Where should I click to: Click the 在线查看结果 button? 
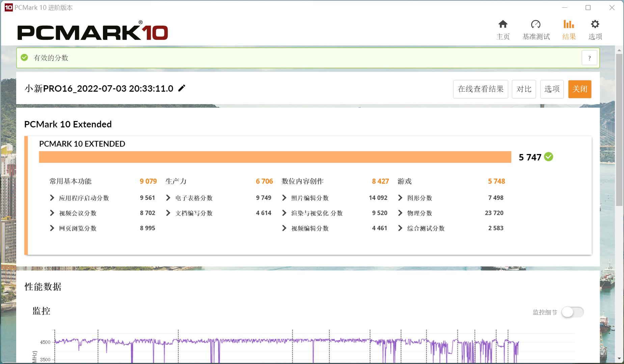[x=481, y=89]
